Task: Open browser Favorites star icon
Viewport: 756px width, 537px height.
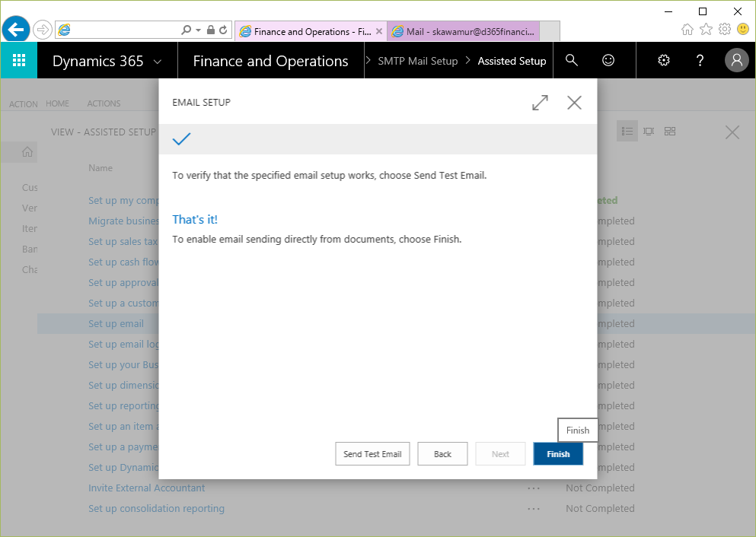Action: (706, 30)
